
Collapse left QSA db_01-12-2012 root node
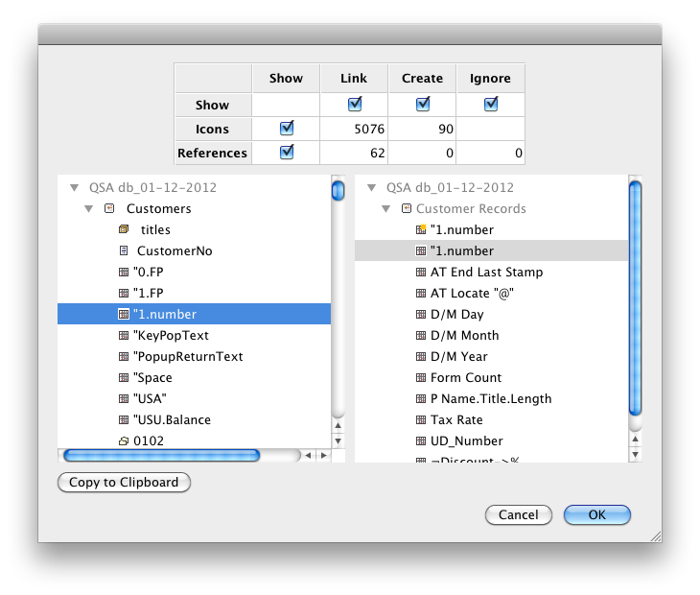74,188
